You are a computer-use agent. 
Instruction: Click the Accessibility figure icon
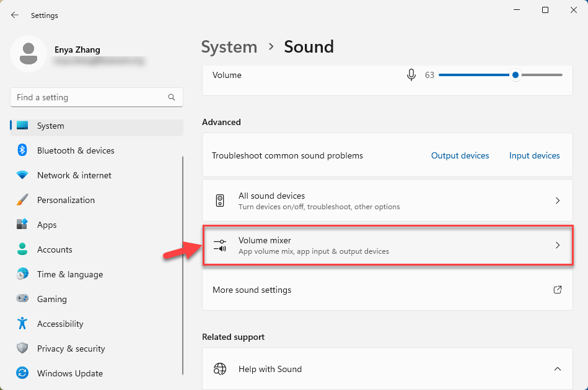click(22, 324)
